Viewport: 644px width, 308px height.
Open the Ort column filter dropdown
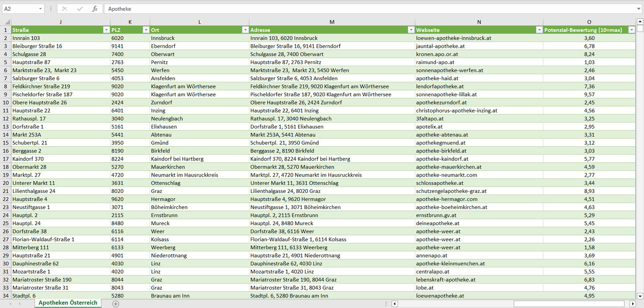point(245,30)
